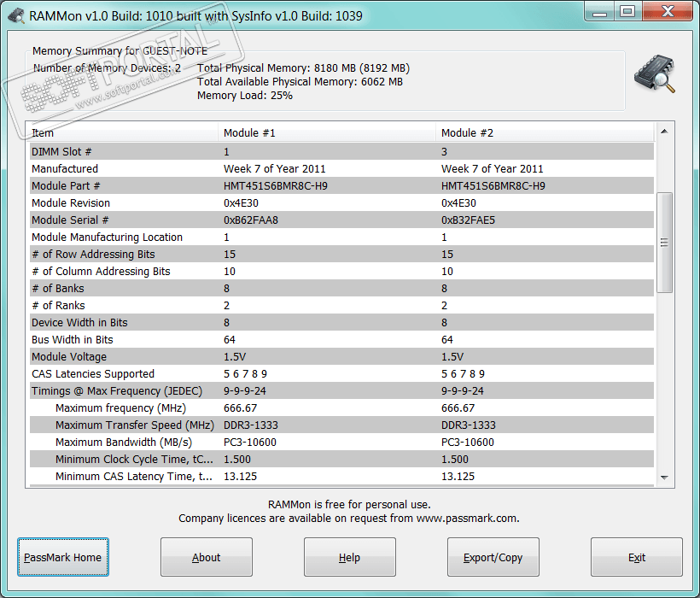Select Maximum Bandwidth (MB/s) row label
This screenshot has height=598, width=700.
point(124,443)
